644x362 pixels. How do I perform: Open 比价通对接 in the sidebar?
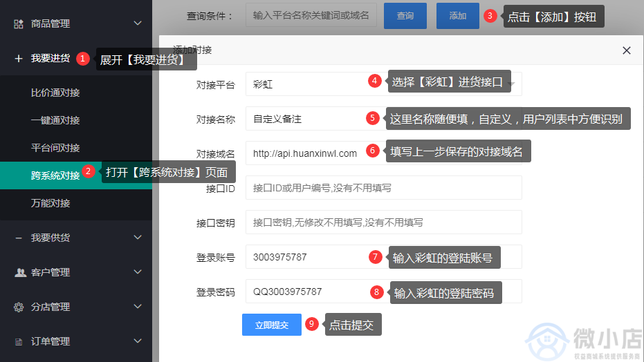pos(55,93)
